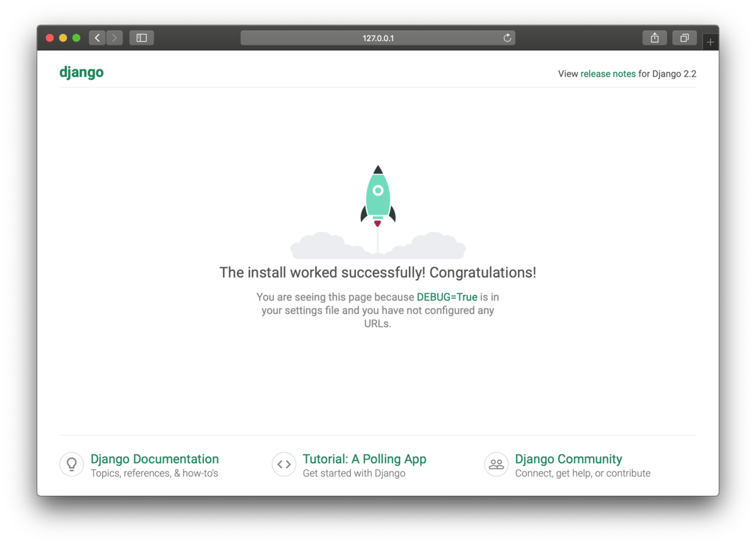Open the release notes link
This screenshot has width=756, height=545.
[608, 74]
